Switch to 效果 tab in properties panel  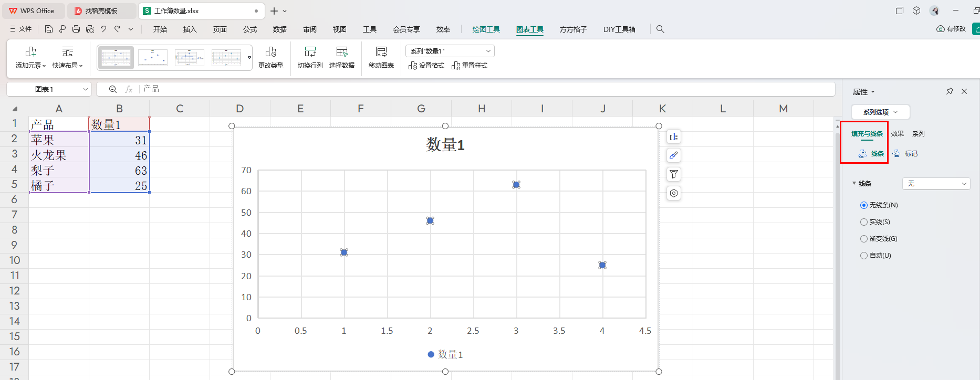[x=898, y=134]
